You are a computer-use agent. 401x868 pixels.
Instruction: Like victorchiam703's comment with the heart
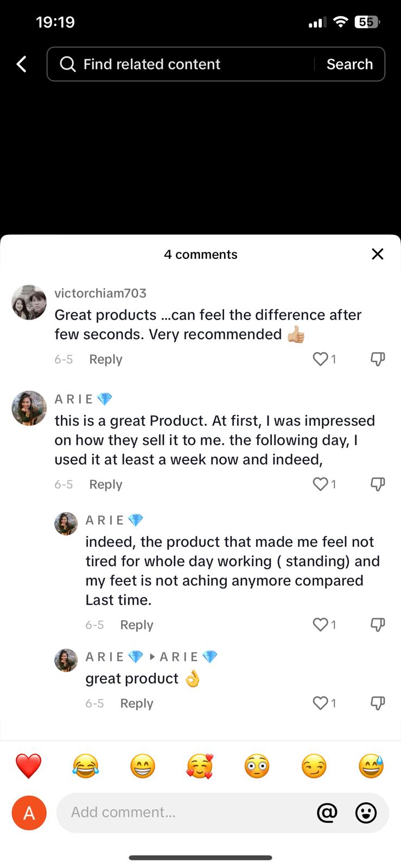[x=321, y=359]
